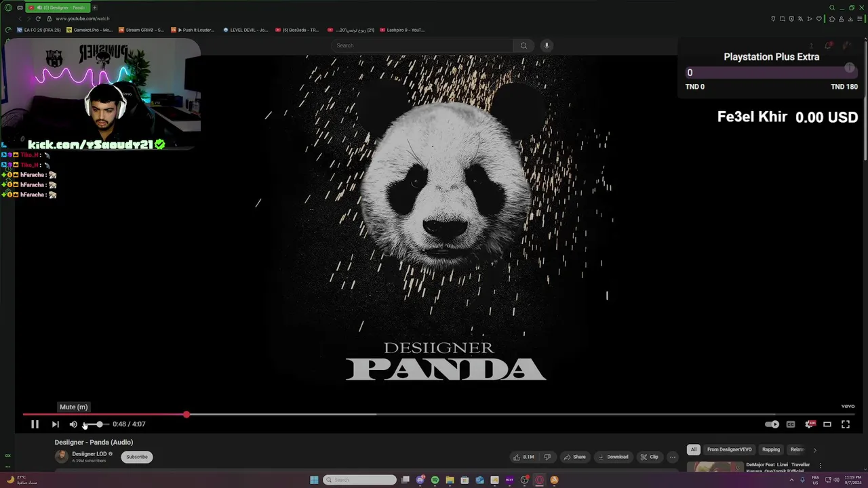Click the red video progress bar scrubber

click(186, 414)
